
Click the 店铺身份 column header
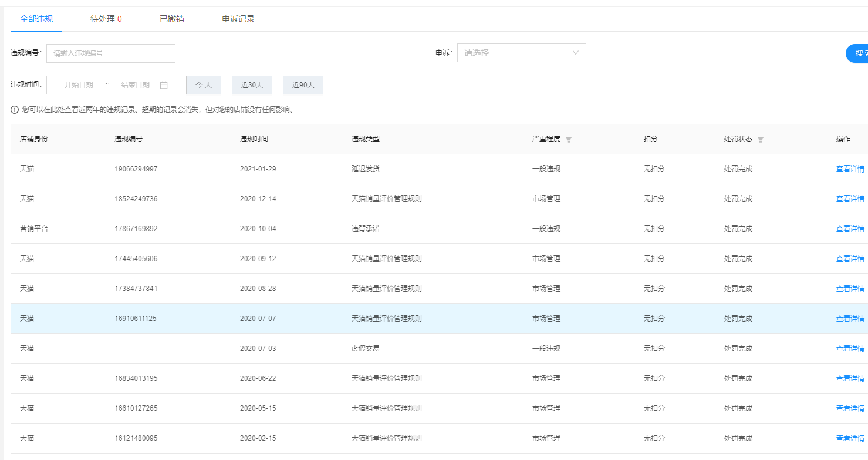point(34,139)
